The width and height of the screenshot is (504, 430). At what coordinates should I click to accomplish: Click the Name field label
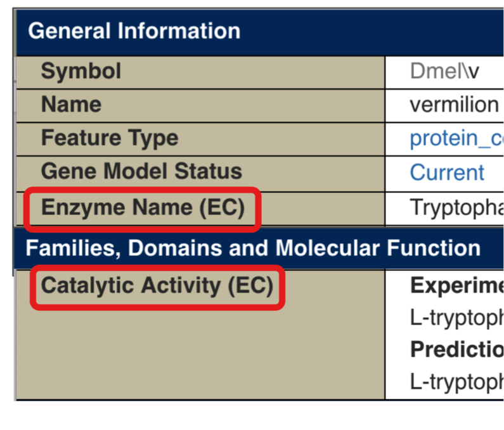point(70,105)
